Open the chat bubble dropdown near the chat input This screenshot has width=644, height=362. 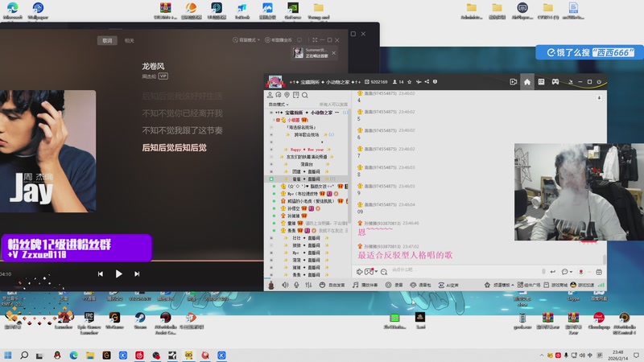(x=567, y=272)
